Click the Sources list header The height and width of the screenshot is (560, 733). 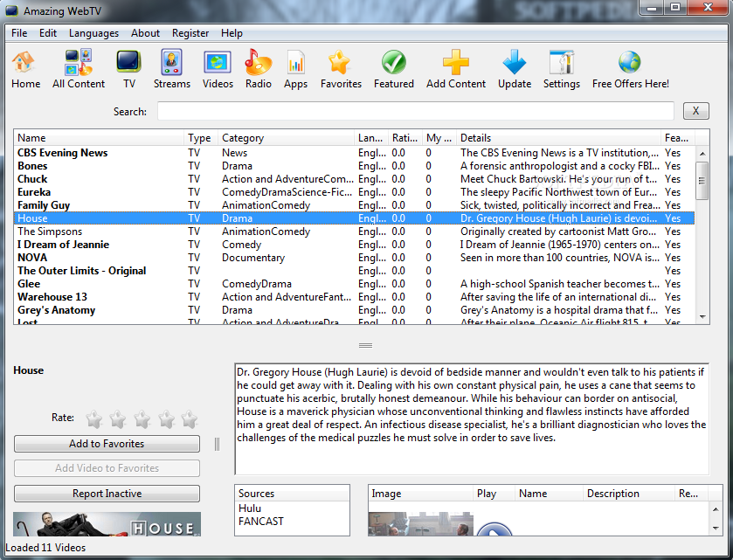(292, 493)
